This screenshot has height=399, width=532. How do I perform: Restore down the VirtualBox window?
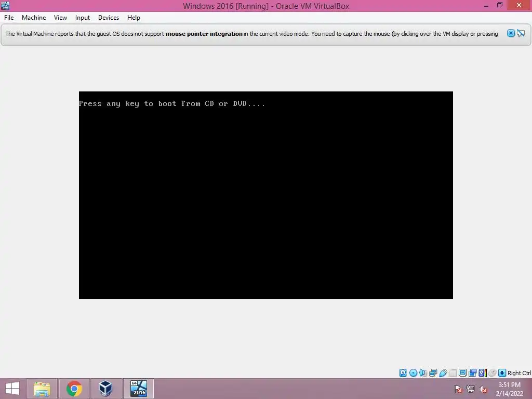499,5
